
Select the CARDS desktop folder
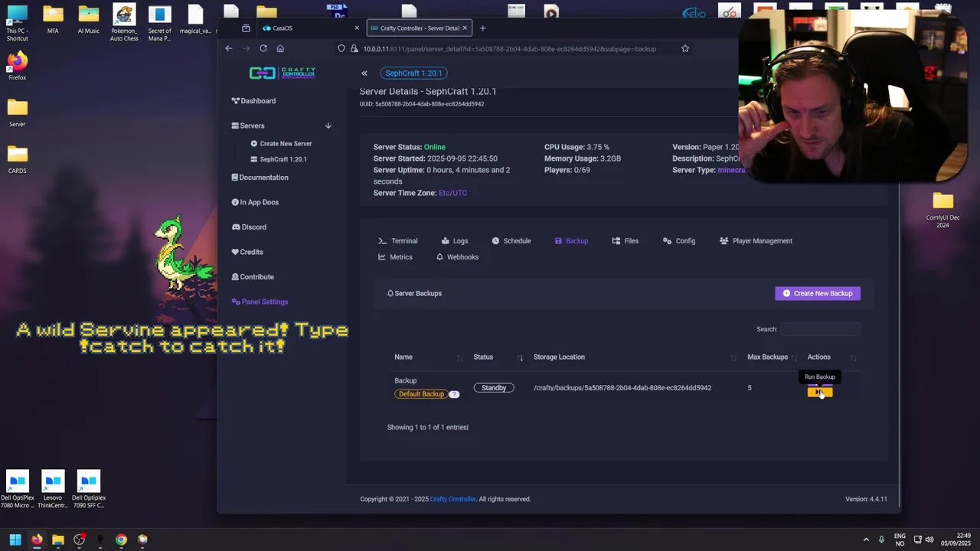tap(17, 159)
